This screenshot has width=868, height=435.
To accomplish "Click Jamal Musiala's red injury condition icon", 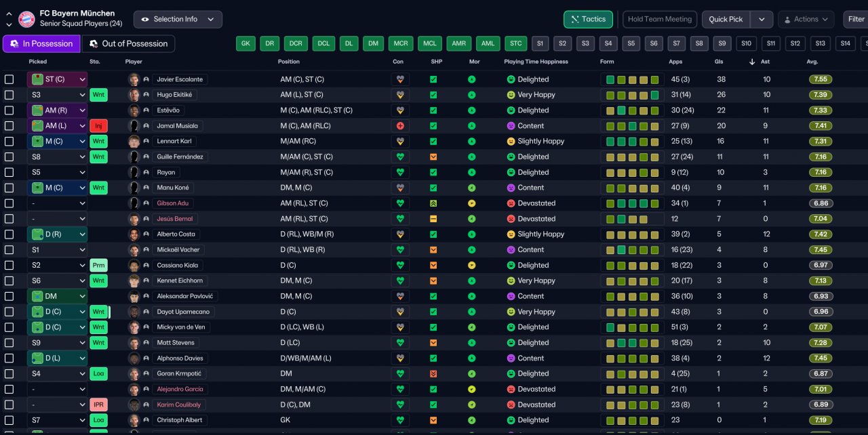I will click(401, 126).
